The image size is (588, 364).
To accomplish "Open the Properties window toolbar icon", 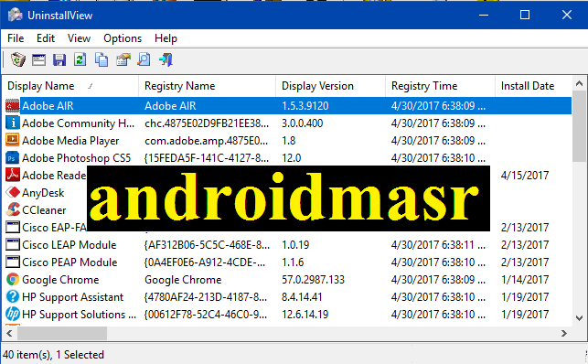I will coord(38,59).
